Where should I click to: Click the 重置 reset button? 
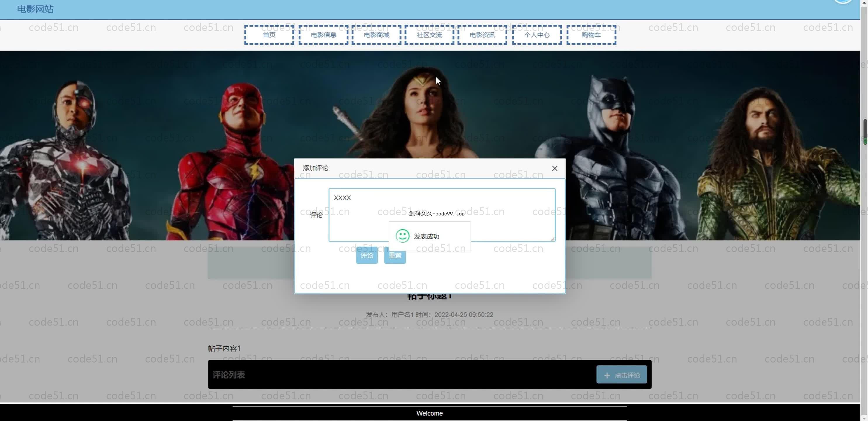(x=395, y=256)
